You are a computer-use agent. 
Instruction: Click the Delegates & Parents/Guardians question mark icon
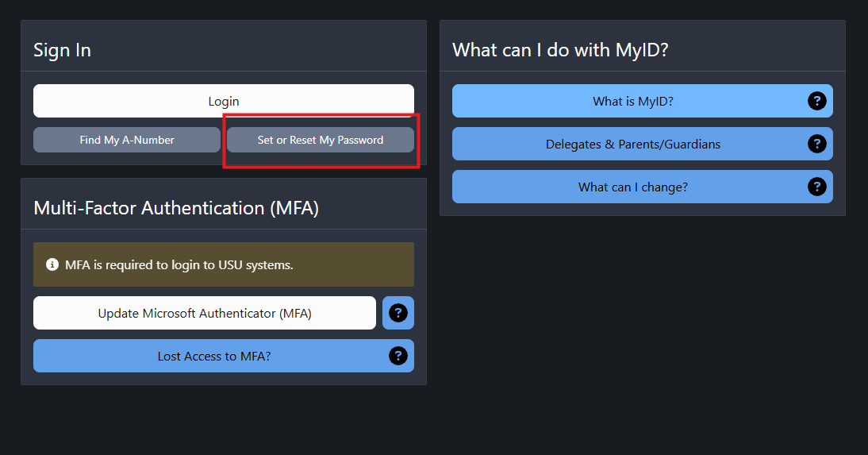(x=817, y=144)
